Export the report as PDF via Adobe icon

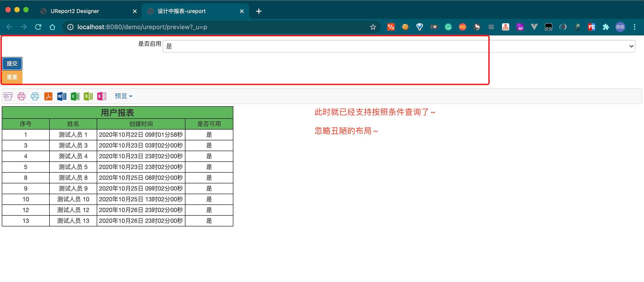tap(49, 96)
